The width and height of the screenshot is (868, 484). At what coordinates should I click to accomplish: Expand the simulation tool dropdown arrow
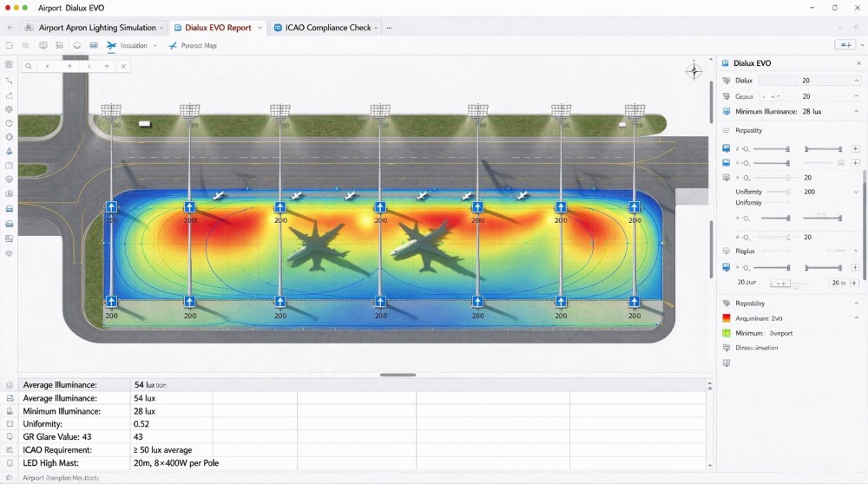[x=155, y=45]
